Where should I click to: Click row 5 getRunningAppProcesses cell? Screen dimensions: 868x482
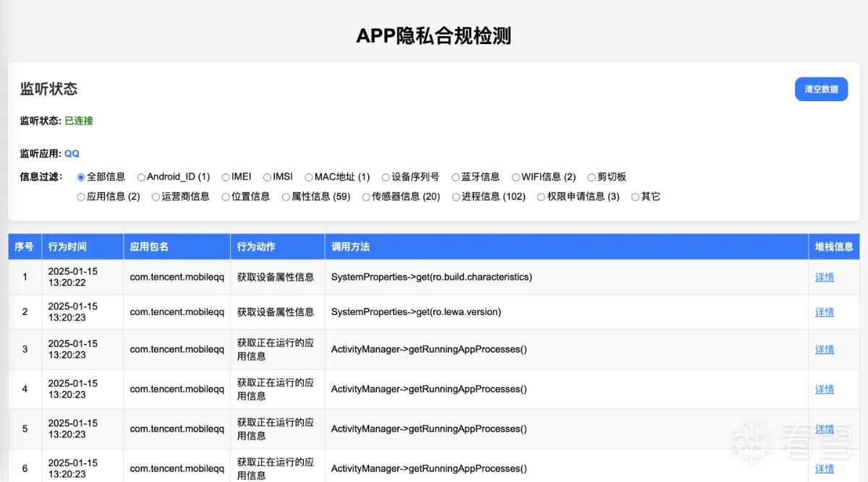coord(566,429)
